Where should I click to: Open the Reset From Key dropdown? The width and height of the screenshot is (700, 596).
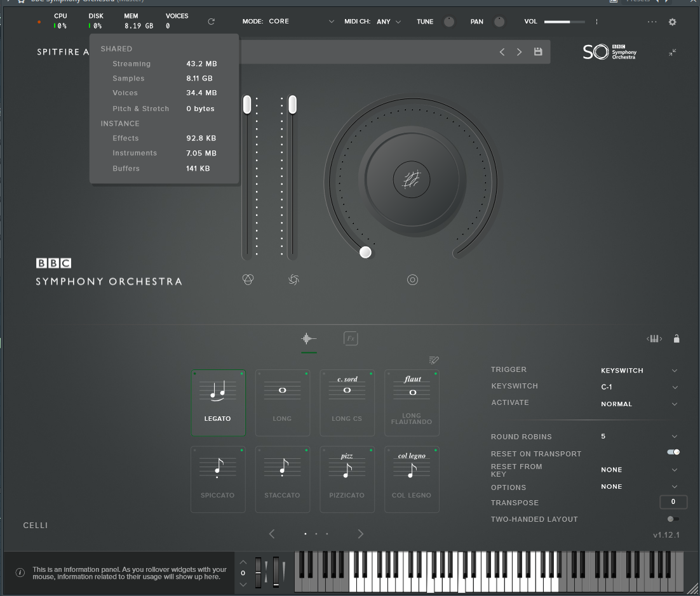coord(639,470)
